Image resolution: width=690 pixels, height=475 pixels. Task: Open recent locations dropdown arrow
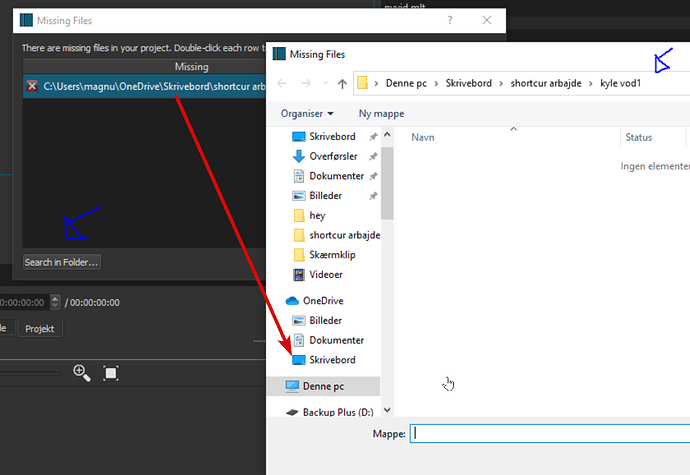click(x=325, y=83)
